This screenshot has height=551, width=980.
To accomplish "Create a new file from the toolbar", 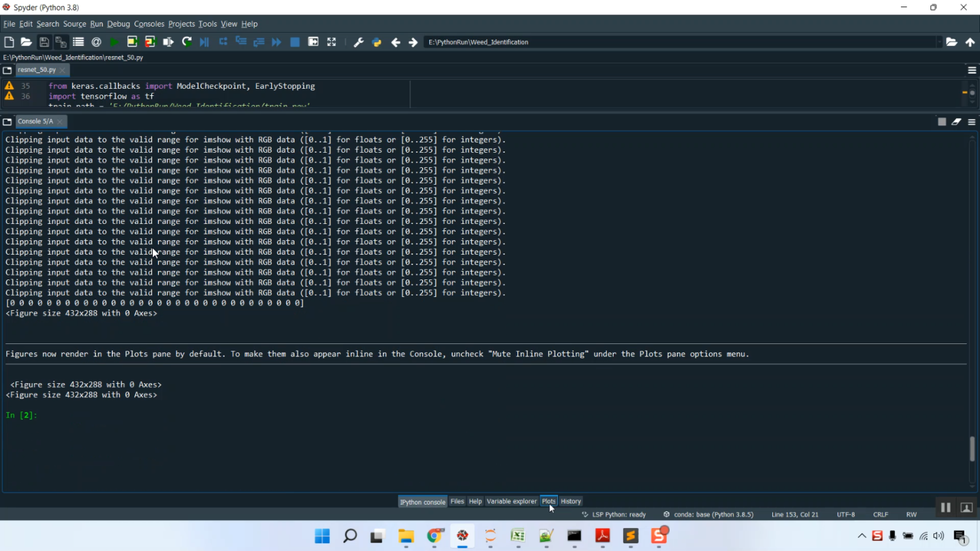I will click(x=9, y=42).
